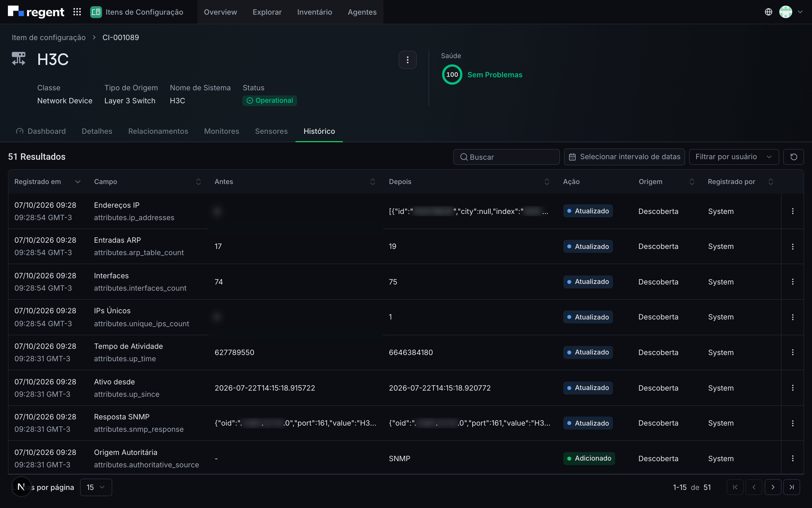Open the Agentes navigation item
Screen dimensions: 812x508
point(362,12)
